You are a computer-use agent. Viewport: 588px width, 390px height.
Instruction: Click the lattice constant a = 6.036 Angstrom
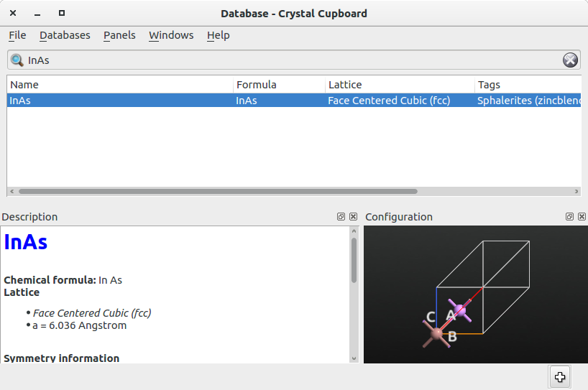[80, 325]
